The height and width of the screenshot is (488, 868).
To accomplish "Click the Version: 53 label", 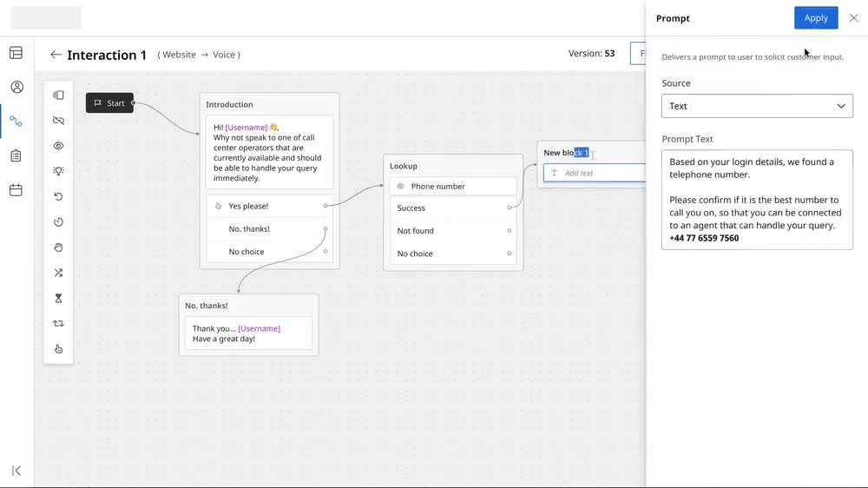I will [591, 53].
